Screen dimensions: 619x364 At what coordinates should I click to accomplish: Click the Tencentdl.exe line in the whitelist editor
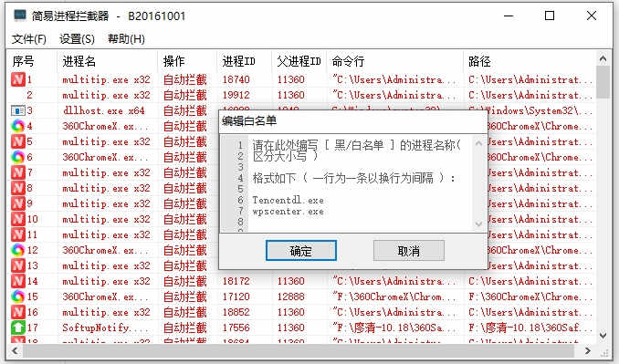[x=289, y=201]
